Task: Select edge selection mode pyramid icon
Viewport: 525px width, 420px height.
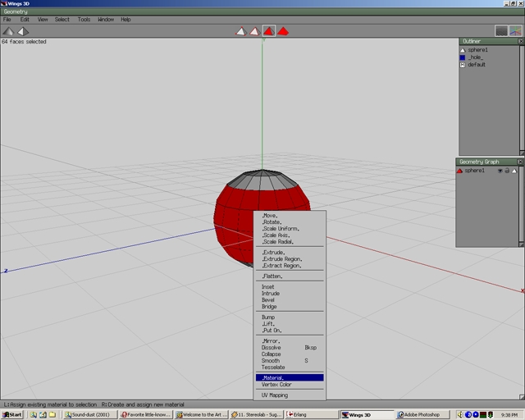Action: click(x=255, y=31)
